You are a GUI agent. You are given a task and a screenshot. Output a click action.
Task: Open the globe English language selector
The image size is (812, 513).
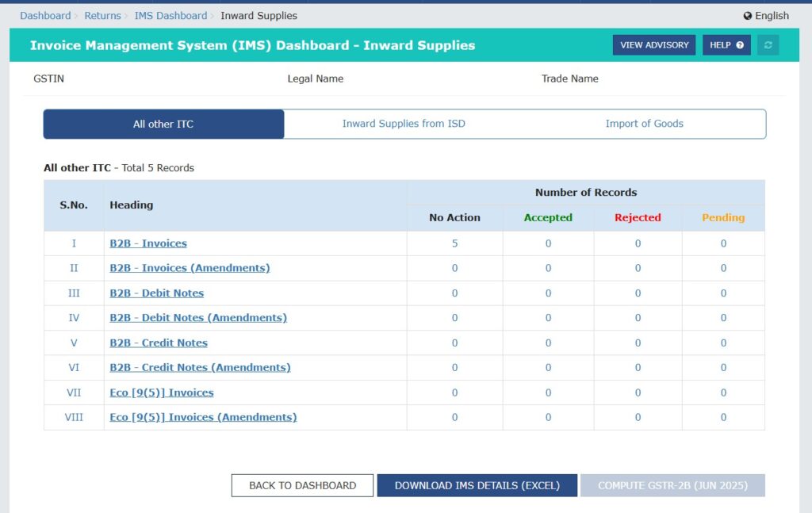click(766, 16)
